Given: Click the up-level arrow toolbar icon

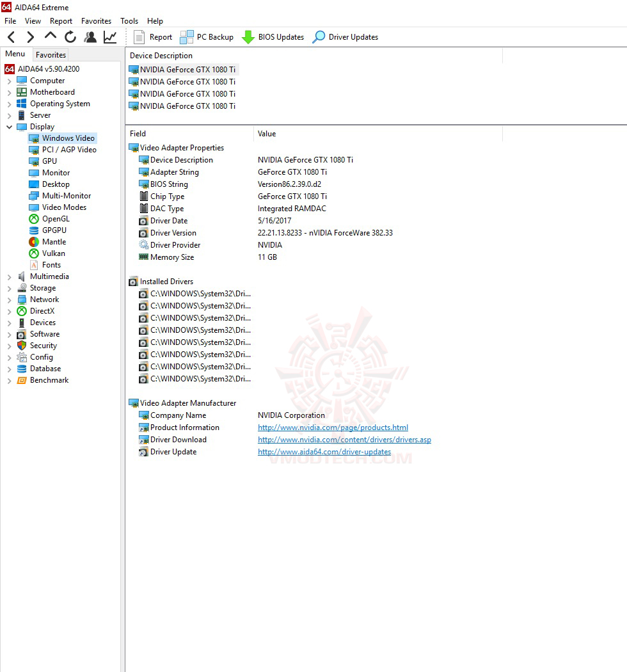Looking at the screenshot, I should (51, 36).
